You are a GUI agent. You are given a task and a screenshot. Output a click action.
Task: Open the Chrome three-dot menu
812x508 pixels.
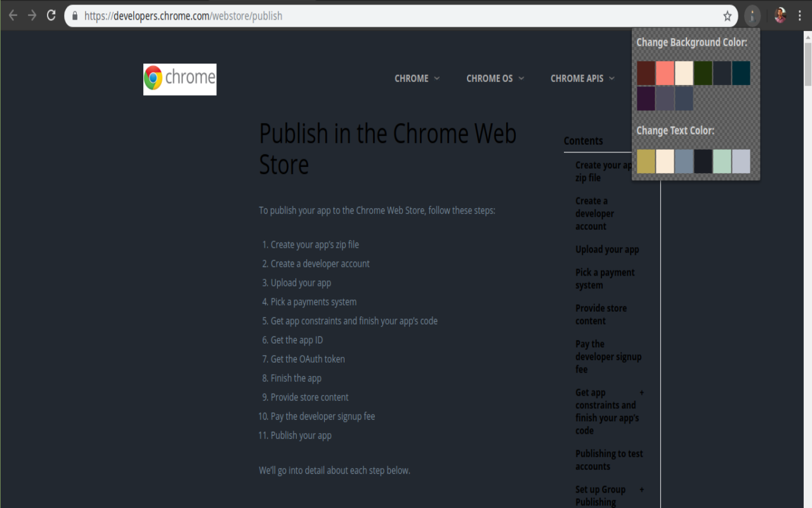coord(799,16)
